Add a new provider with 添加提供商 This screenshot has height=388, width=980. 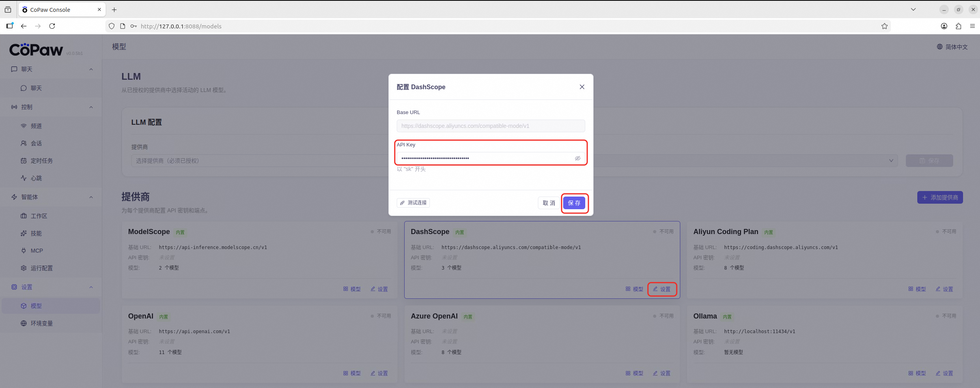[x=940, y=197]
